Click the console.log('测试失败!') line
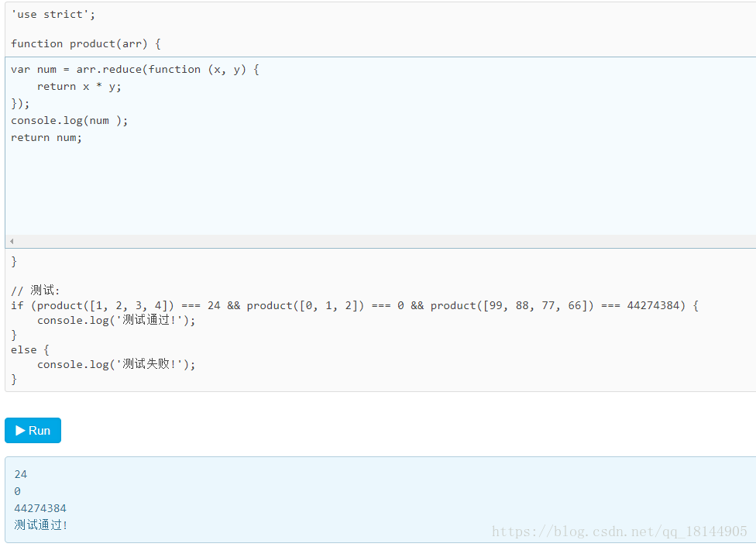756x547 pixels. tap(116, 364)
